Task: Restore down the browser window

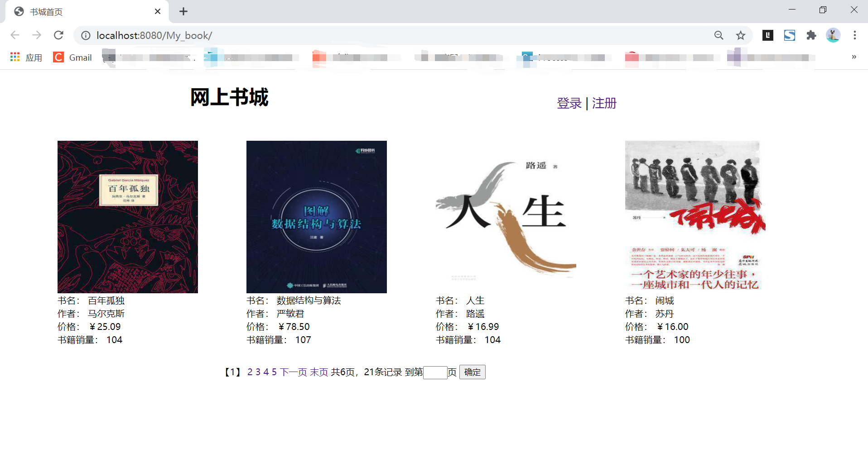Action: 823,10
